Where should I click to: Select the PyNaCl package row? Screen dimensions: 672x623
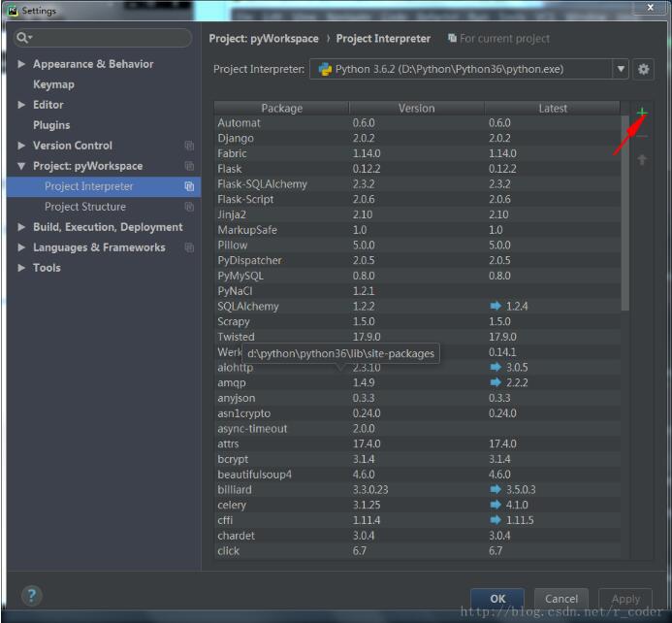(417, 291)
